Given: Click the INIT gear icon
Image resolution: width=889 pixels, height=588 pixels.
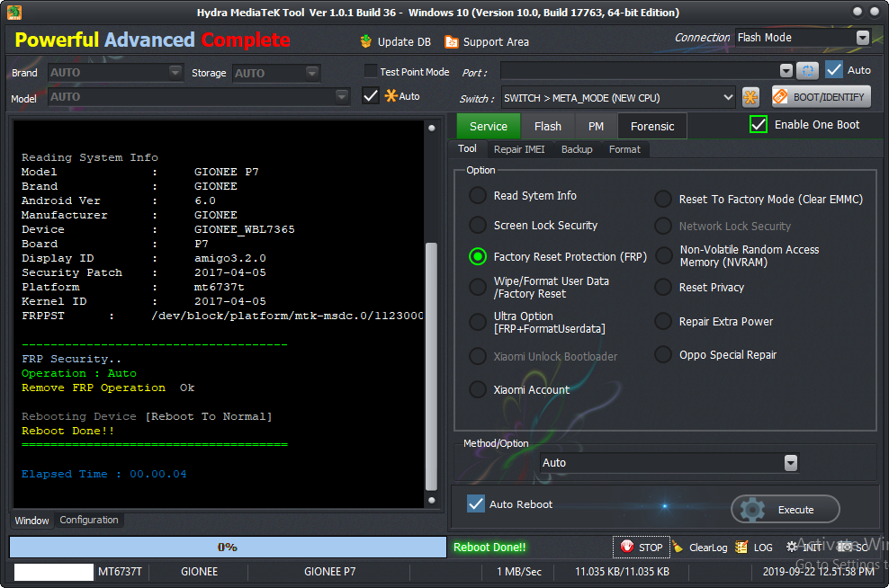Looking at the screenshot, I should coord(792,547).
